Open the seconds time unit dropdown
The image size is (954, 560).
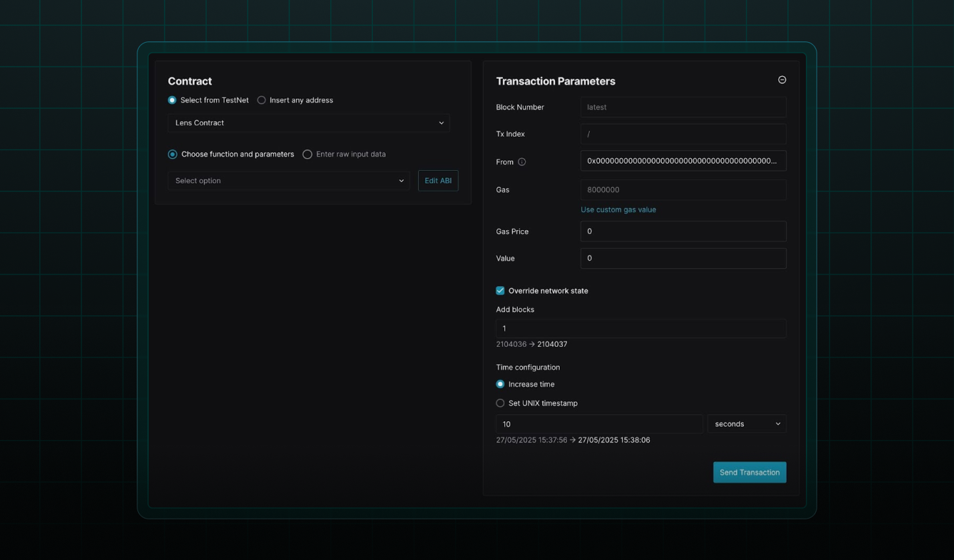coord(747,424)
